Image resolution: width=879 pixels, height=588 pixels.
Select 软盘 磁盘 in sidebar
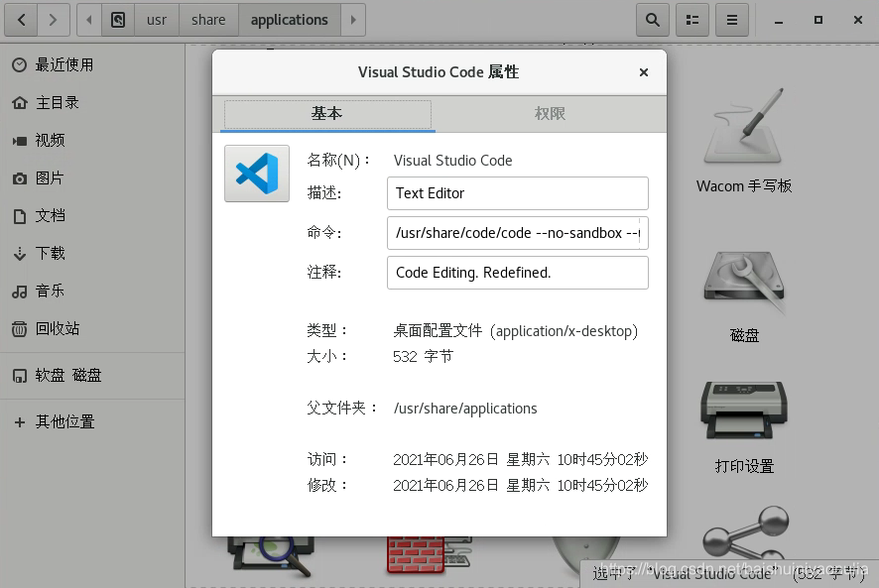pyautogui.click(x=92, y=375)
